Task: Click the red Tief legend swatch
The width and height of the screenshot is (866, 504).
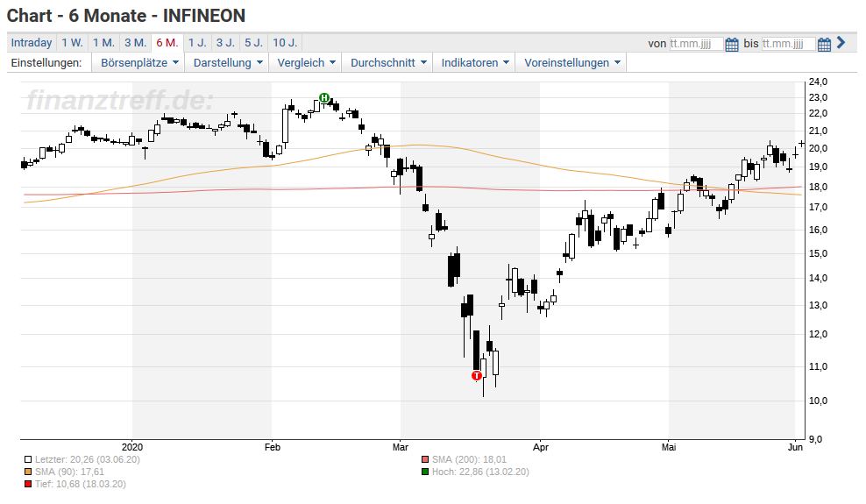Action: click(28, 484)
